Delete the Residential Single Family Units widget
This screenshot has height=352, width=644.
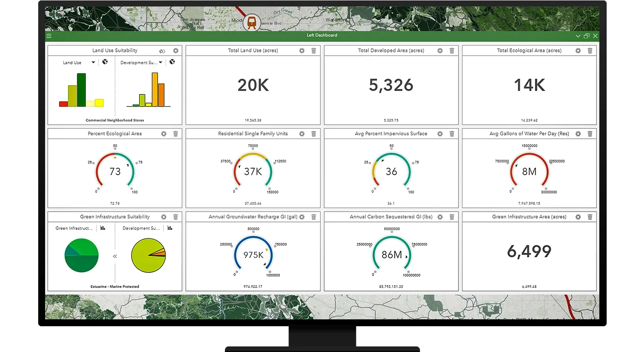(314, 134)
